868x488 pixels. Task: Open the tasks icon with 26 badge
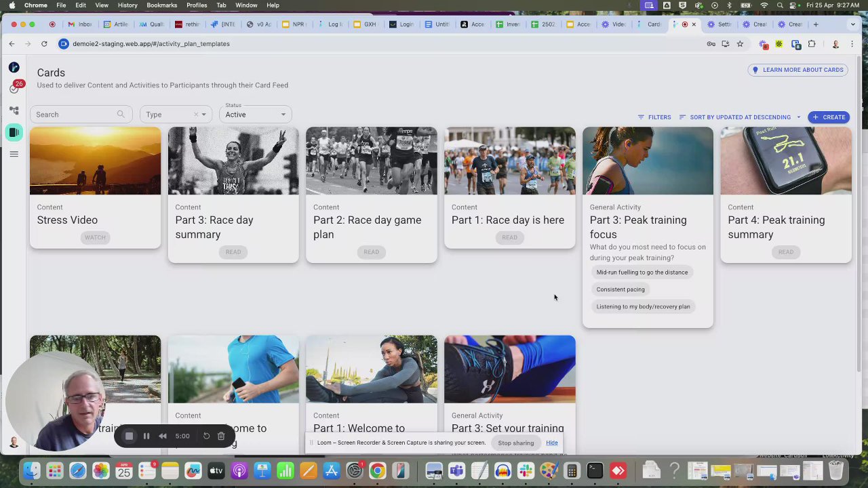(x=14, y=88)
